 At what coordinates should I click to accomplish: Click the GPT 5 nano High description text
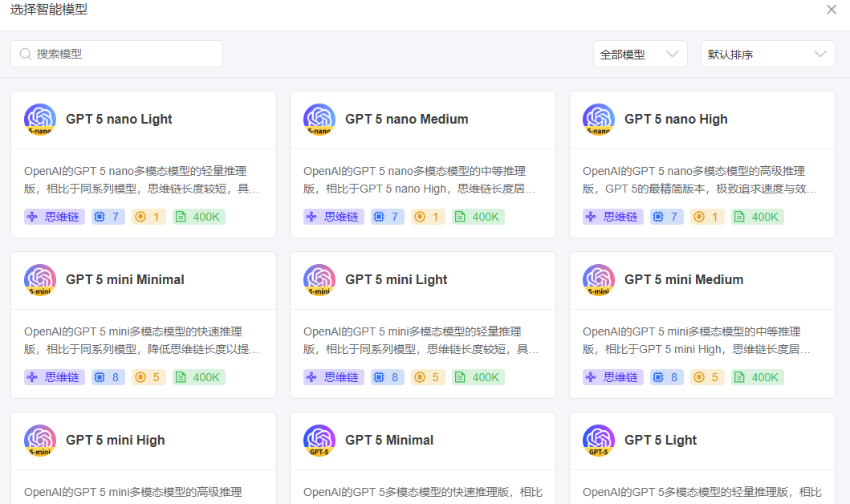699,180
